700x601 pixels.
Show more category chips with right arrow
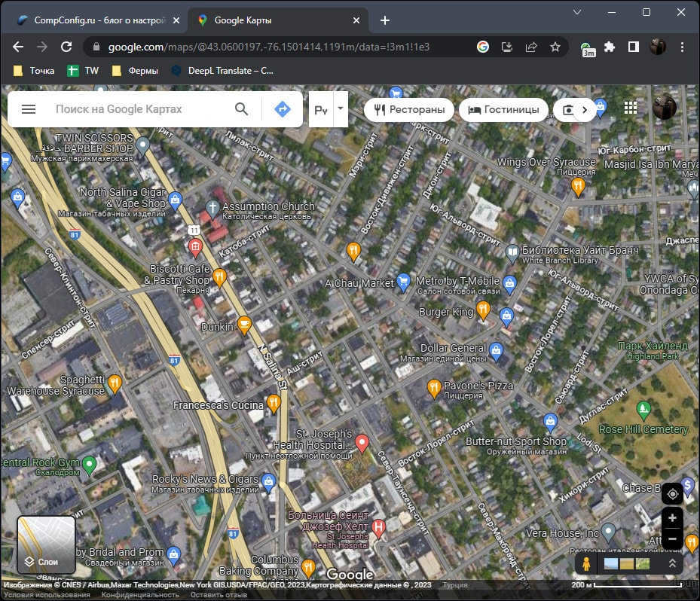[x=585, y=110]
